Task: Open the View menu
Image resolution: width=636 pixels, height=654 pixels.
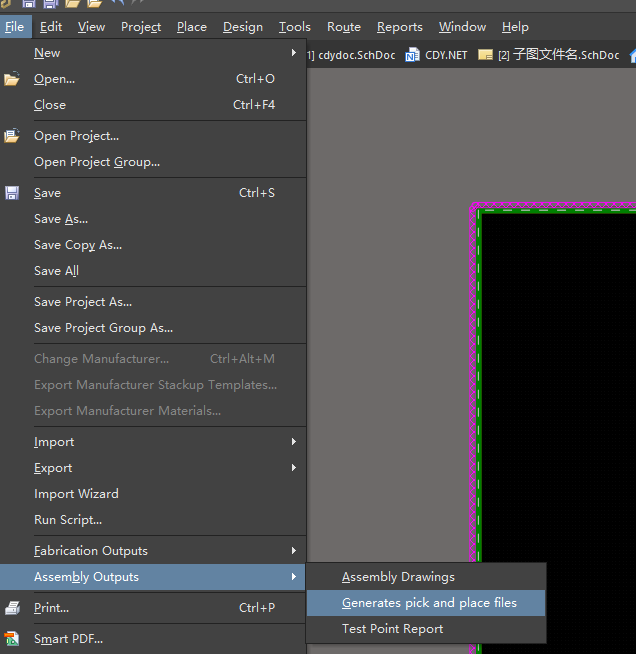Action: pos(91,27)
